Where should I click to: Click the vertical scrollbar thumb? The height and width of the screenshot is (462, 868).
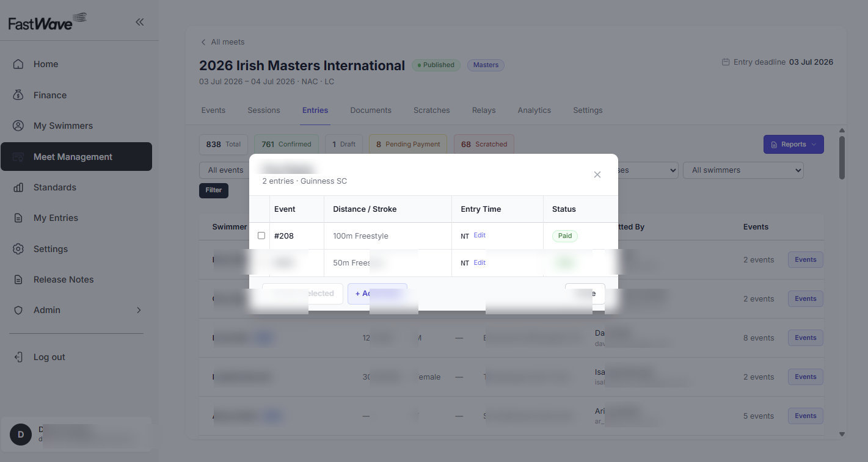pyautogui.click(x=842, y=157)
